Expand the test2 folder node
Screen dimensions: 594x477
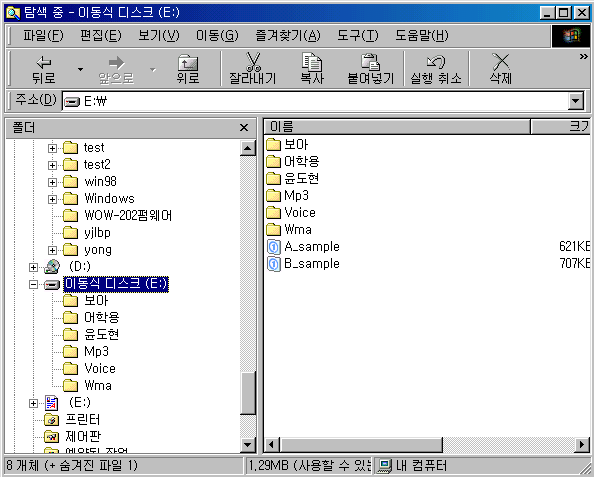52,165
